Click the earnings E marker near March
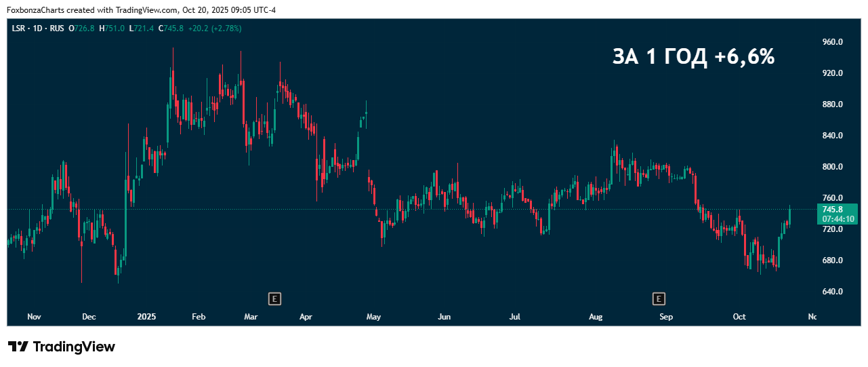868x367 pixels. tap(274, 298)
